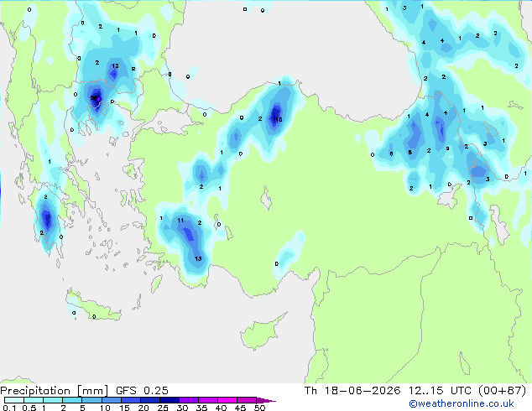
Task: Click legend swatch between 5 and 10
Action: click(91, 400)
